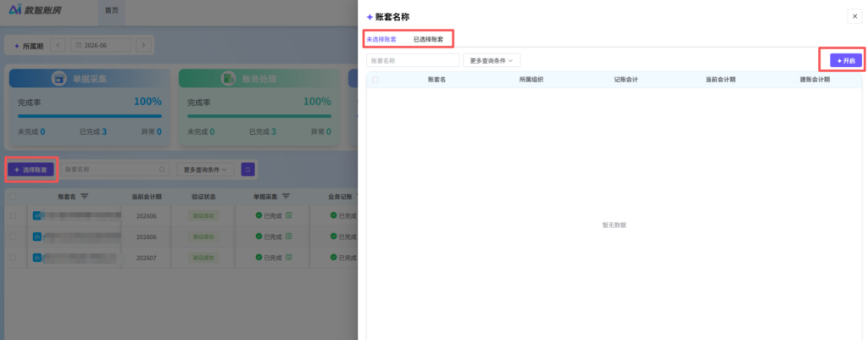Open the 2026-06 period date picker
Image resolution: width=868 pixels, height=340 pixels.
coord(100,46)
